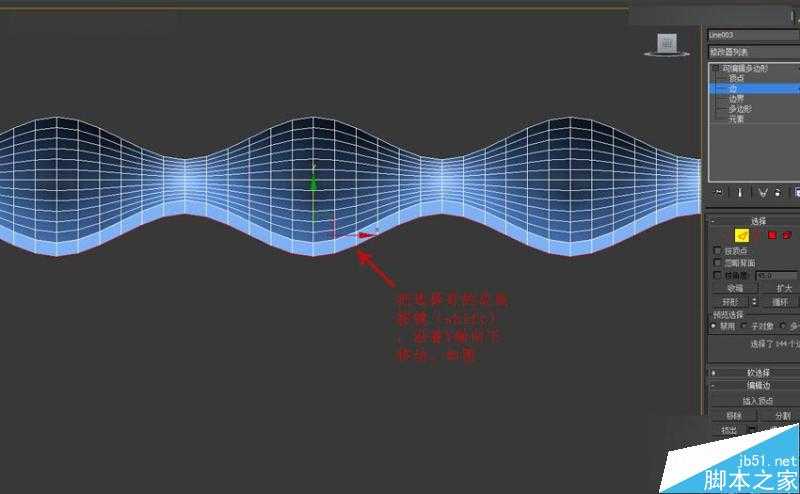Viewport: 800px width, 494px height.
Task: Select the red Element sub-object icon
Action: 787,235
